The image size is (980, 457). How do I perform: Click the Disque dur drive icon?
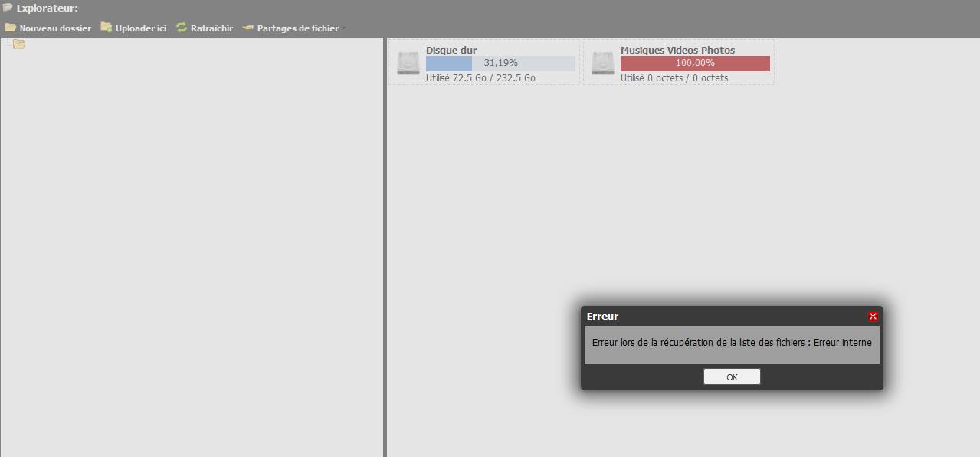pyautogui.click(x=408, y=63)
